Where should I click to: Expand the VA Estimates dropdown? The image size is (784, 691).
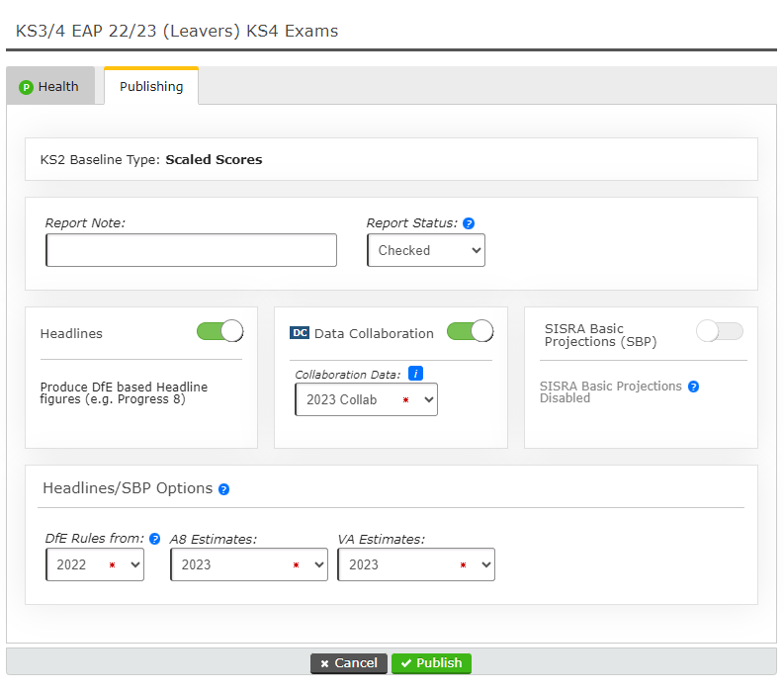coord(415,564)
